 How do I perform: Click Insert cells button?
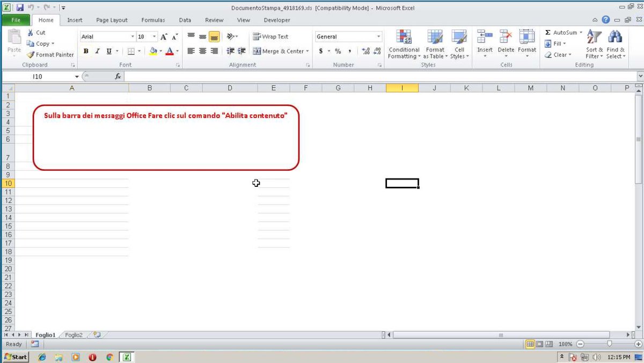[485, 44]
